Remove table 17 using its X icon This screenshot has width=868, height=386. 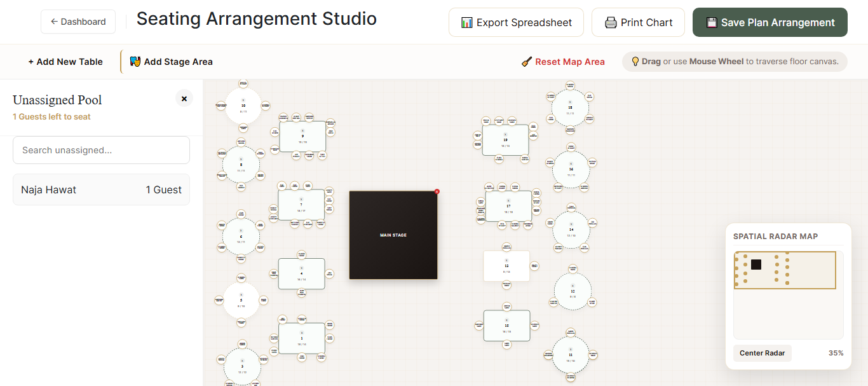click(x=508, y=200)
